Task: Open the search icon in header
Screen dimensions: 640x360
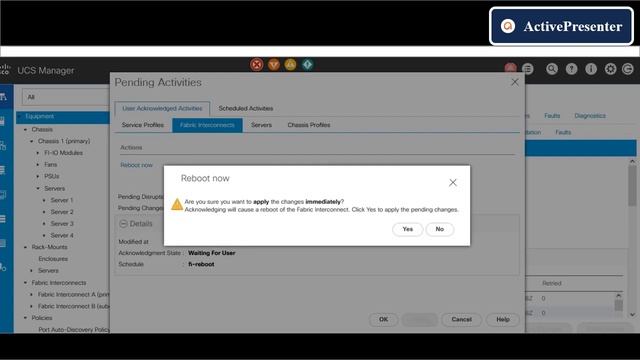Action: [552, 69]
